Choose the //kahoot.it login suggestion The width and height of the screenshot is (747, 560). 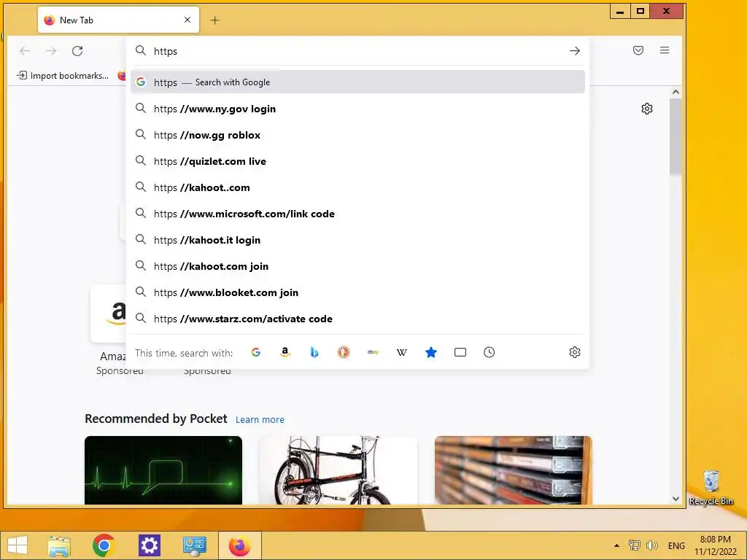[x=357, y=240]
